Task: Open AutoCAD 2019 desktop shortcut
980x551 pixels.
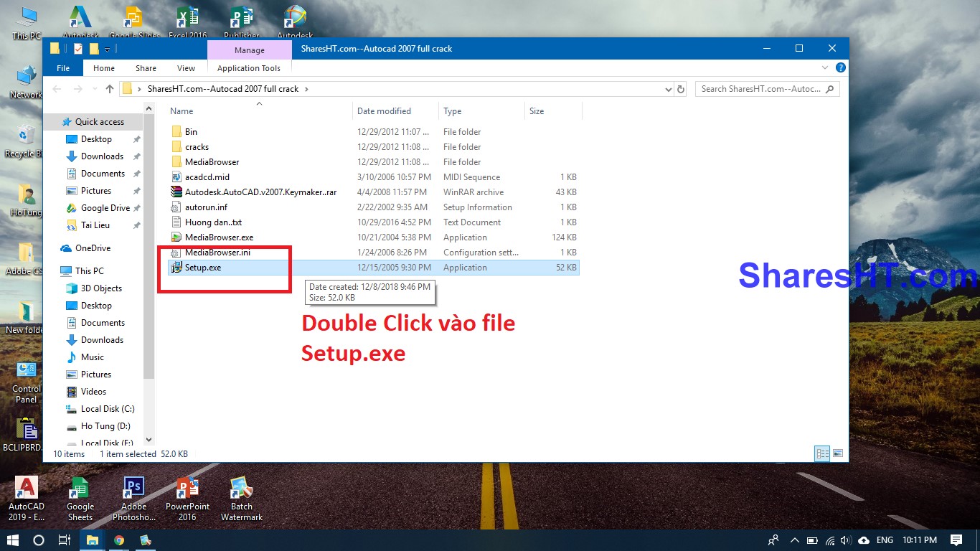Action: [27, 499]
